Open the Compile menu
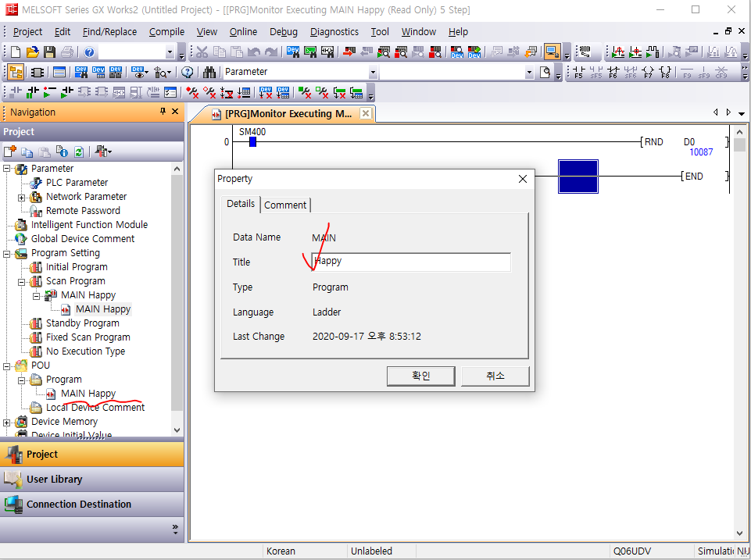Image resolution: width=751 pixels, height=560 pixels. tap(166, 31)
